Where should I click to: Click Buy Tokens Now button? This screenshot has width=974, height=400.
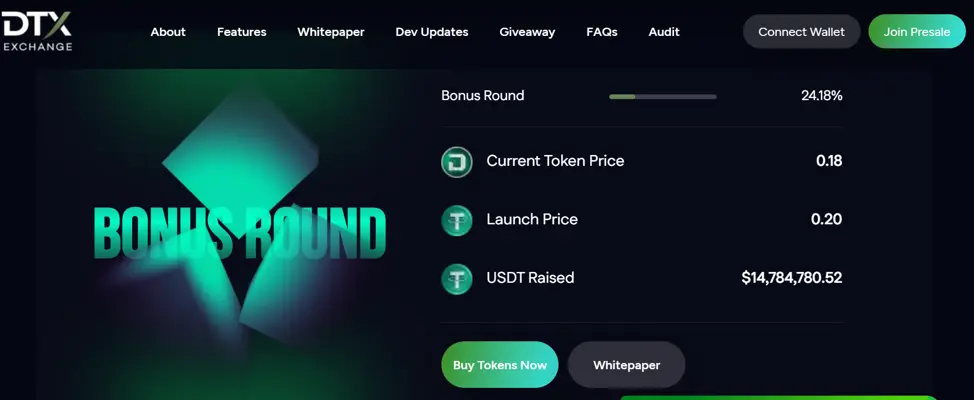[x=499, y=365]
